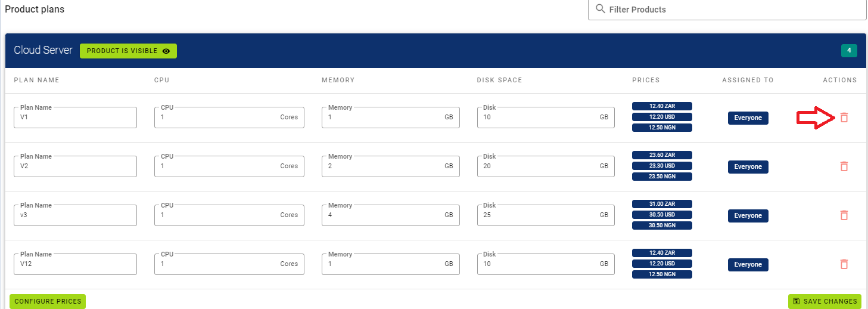Viewport: 868px width, 309px height.
Task: Click the search magnifier icon in filter box
Action: point(601,10)
